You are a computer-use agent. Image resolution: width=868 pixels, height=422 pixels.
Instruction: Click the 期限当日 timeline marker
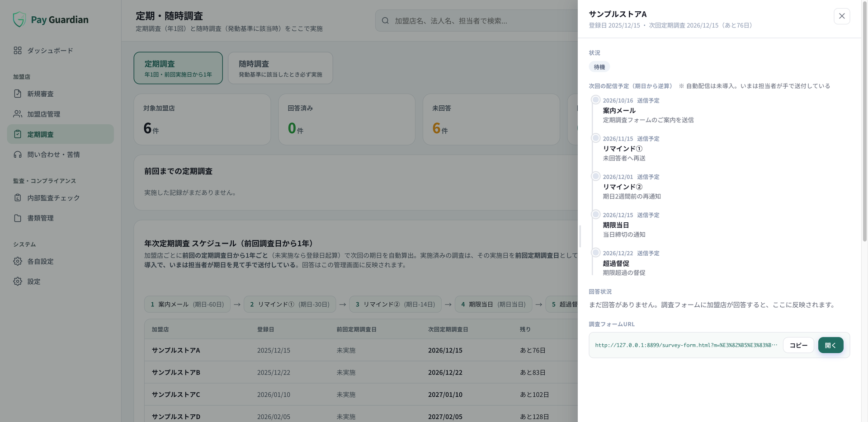596,214
